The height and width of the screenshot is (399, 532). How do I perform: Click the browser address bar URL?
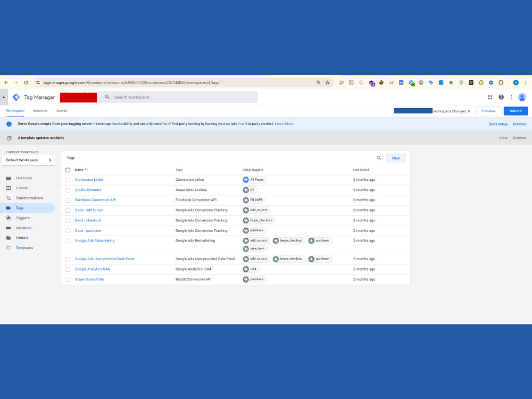pos(131,82)
